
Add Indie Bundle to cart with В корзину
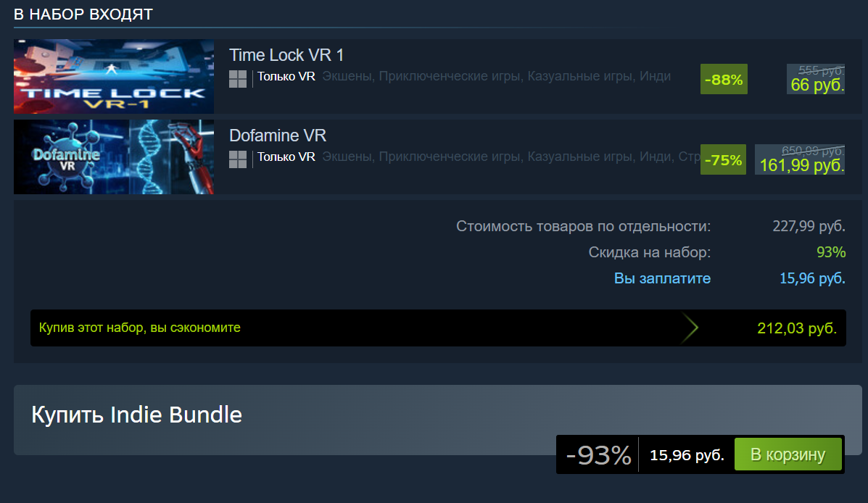pyautogui.click(x=788, y=454)
